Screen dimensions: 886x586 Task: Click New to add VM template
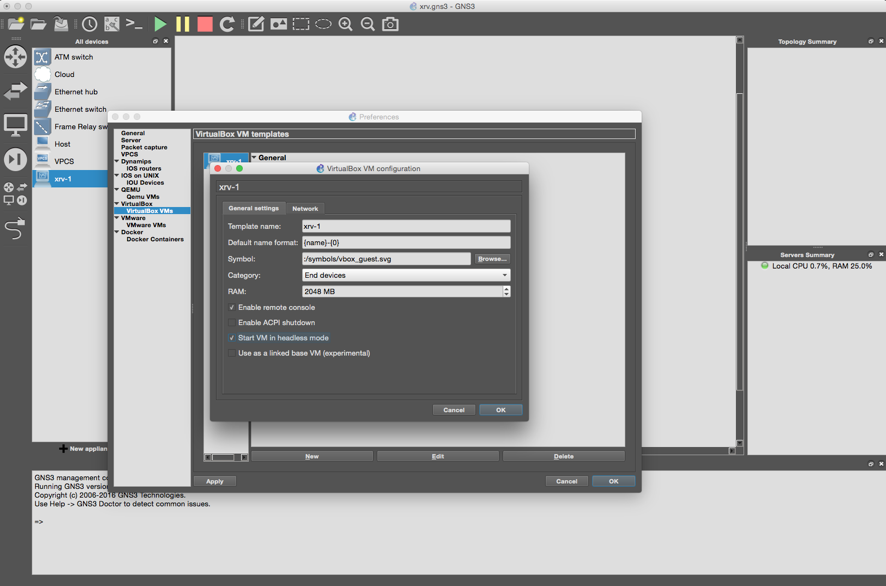(x=312, y=456)
